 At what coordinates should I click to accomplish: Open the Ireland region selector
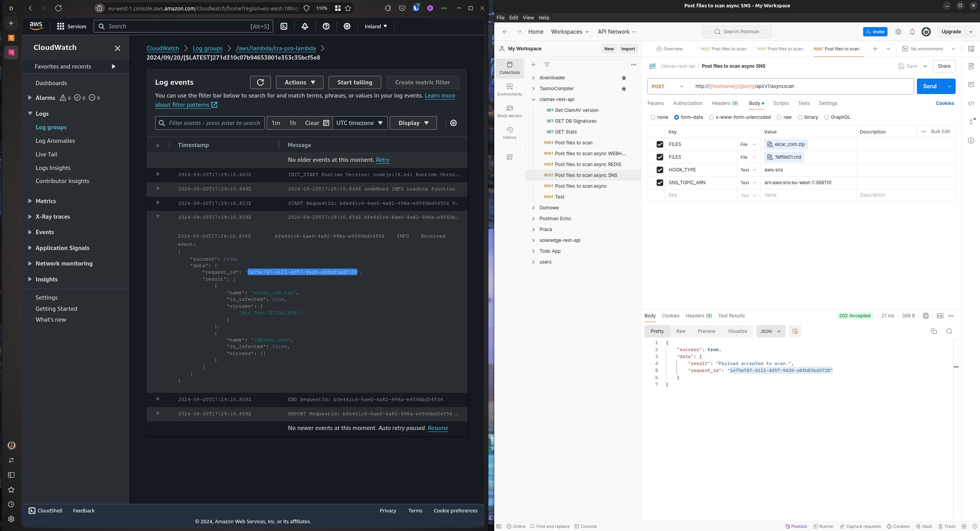(375, 26)
